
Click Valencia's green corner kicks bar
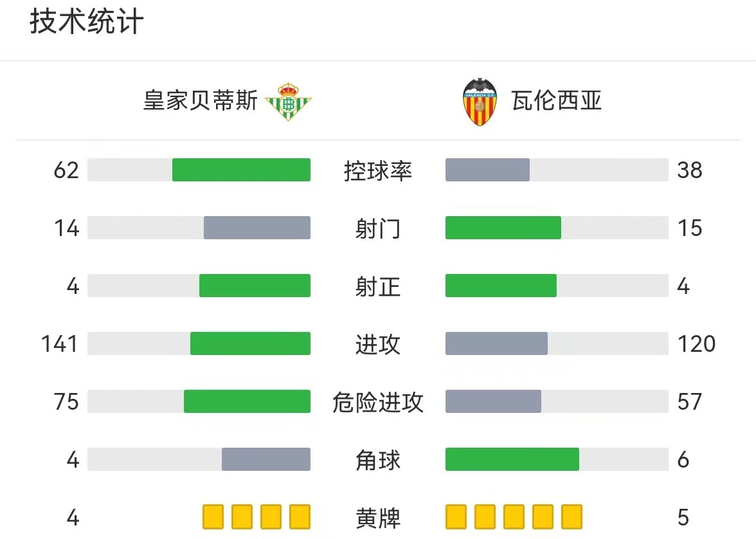click(512, 459)
